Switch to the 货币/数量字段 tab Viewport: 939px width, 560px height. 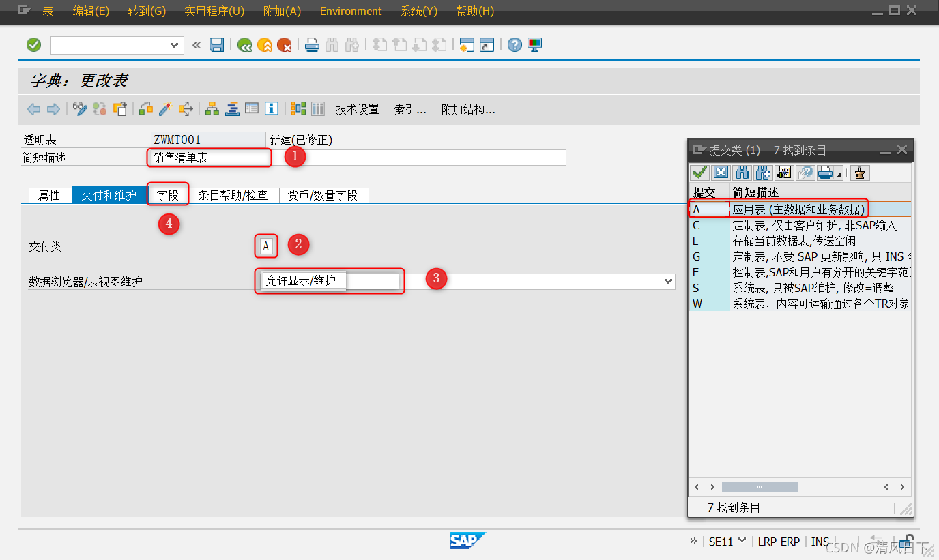click(x=323, y=195)
